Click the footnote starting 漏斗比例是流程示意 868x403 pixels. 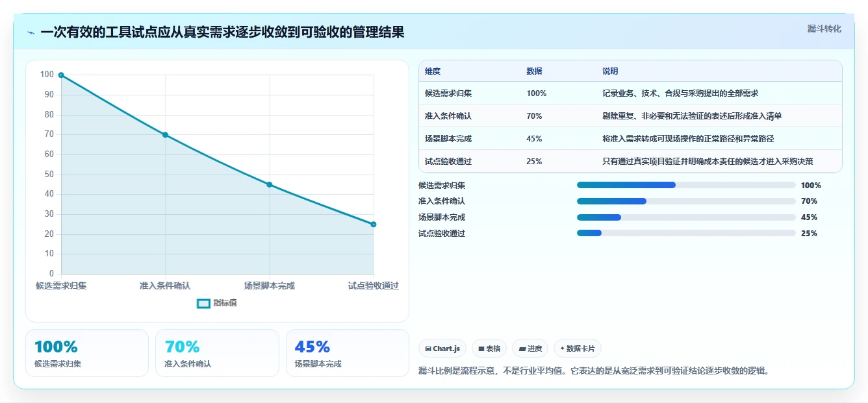click(594, 371)
